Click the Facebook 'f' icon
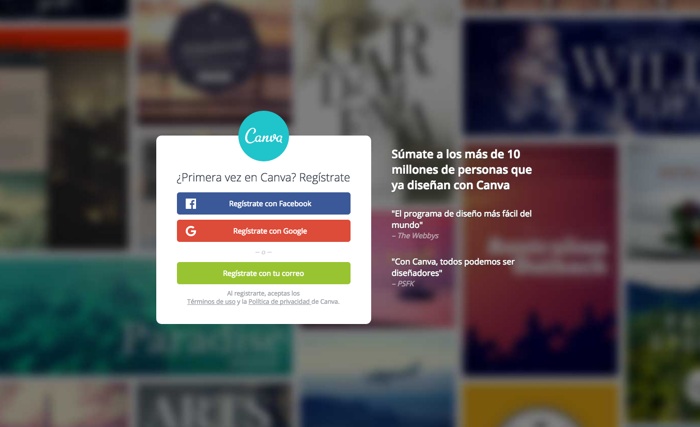Image resolution: width=700 pixels, height=427 pixels. 191,204
